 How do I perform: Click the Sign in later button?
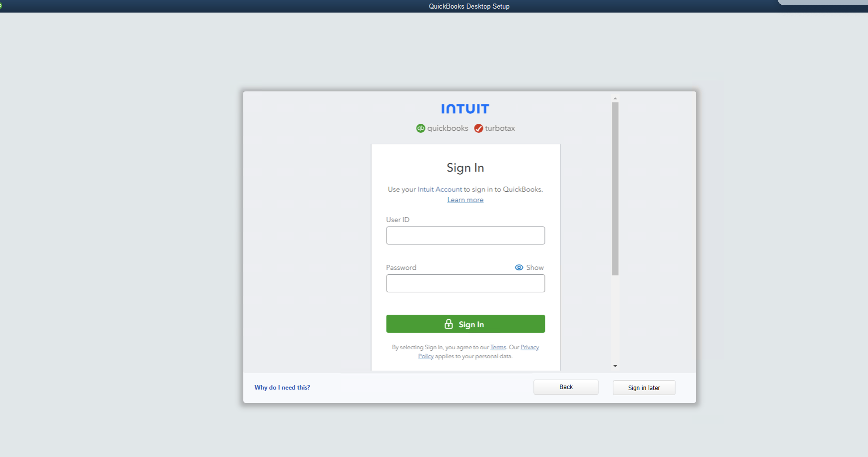pos(644,388)
